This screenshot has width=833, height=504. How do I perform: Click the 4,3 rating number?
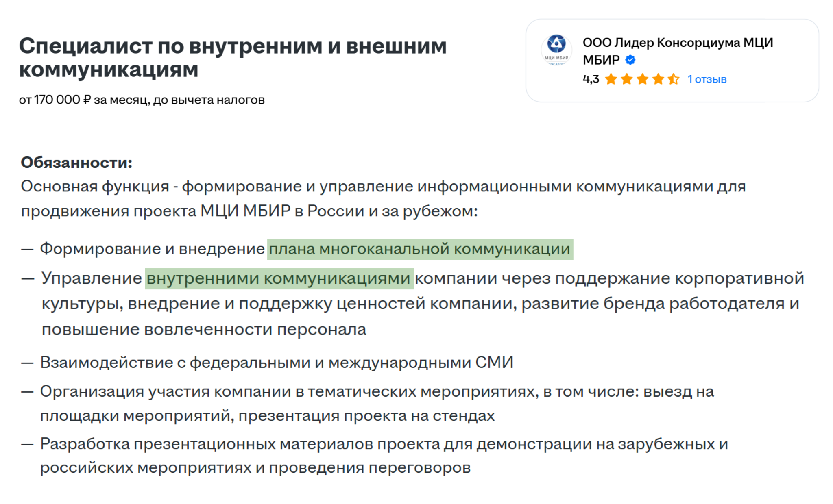pyautogui.click(x=591, y=79)
